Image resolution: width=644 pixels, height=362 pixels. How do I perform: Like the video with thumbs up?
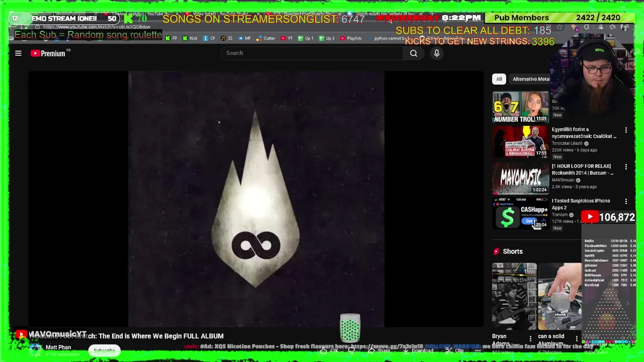(330, 350)
